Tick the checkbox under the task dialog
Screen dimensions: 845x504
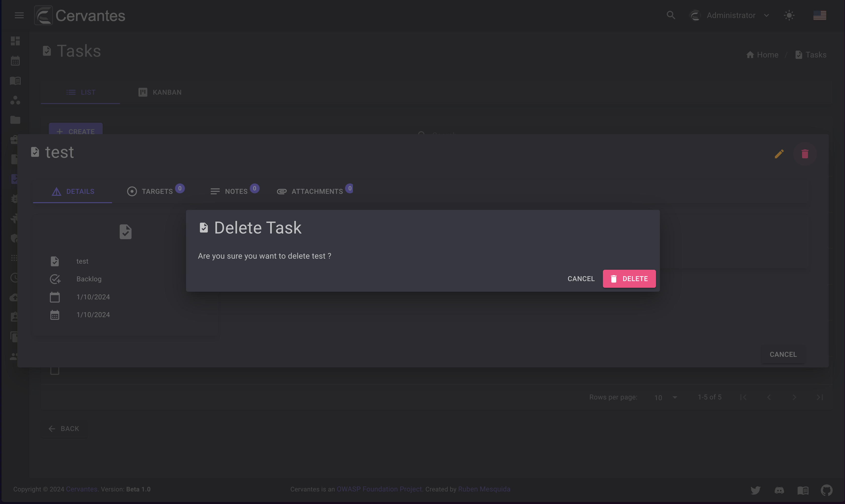tap(55, 371)
